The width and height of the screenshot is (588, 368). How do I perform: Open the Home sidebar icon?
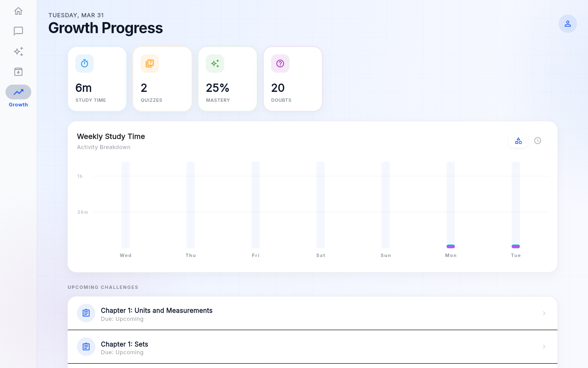click(x=18, y=11)
